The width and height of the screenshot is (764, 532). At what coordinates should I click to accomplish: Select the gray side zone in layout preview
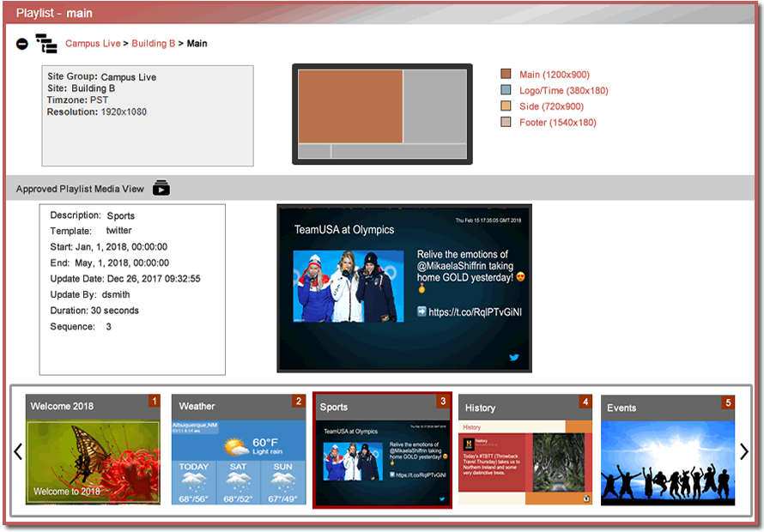pos(435,106)
